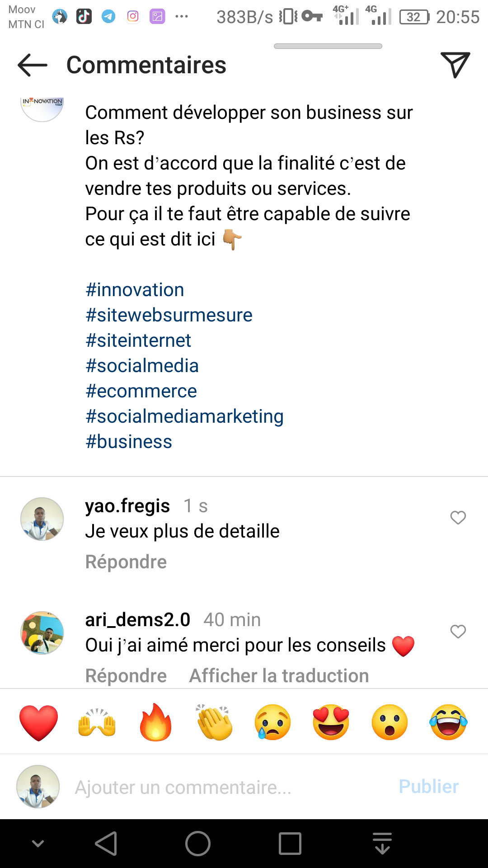Focus the Ajouter un commentaire field
This screenshot has height=868, width=488.
(x=226, y=787)
